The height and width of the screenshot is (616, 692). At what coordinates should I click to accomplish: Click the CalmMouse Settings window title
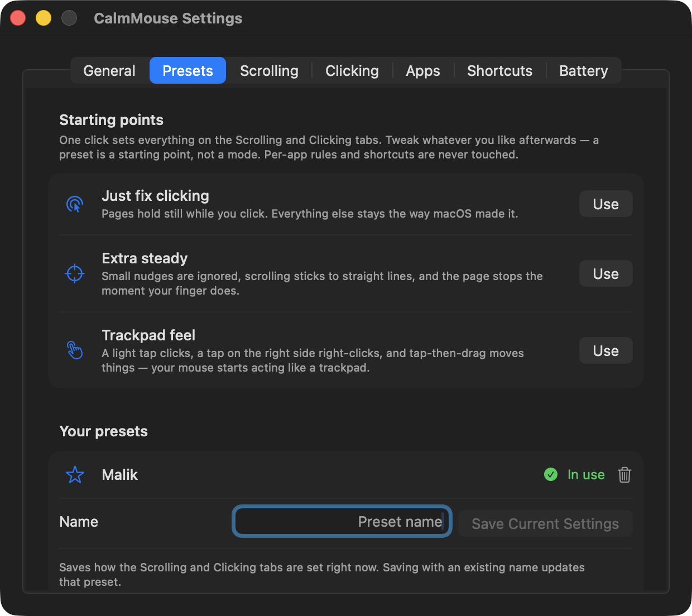(168, 18)
